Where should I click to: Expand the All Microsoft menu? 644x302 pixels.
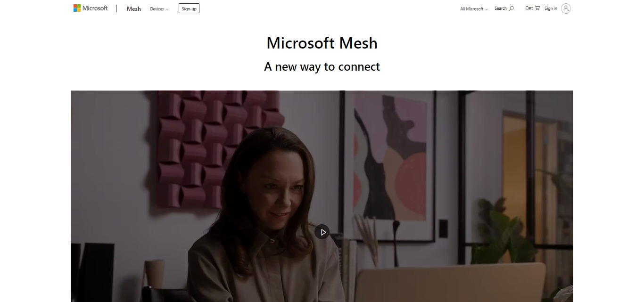(474, 9)
